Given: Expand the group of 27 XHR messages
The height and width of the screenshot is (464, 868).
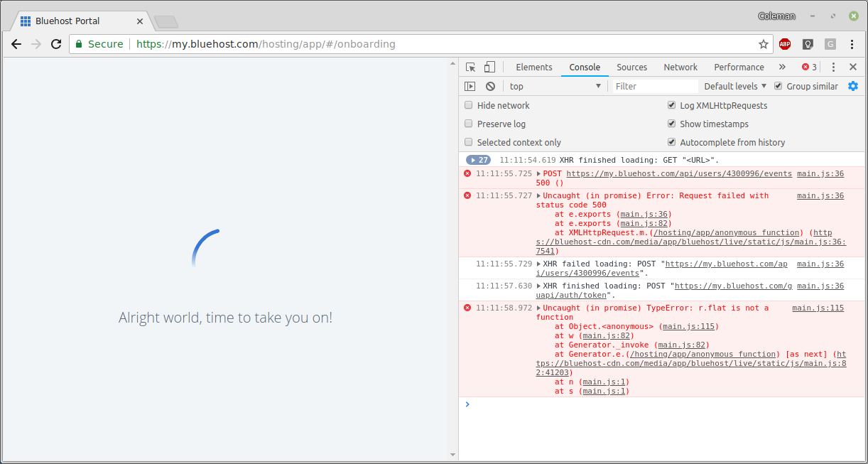Looking at the screenshot, I should 478,161.
